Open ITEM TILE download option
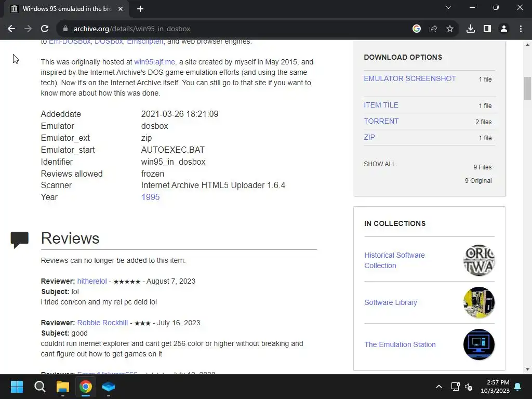Image resolution: width=532 pixels, height=399 pixels. [381, 105]
